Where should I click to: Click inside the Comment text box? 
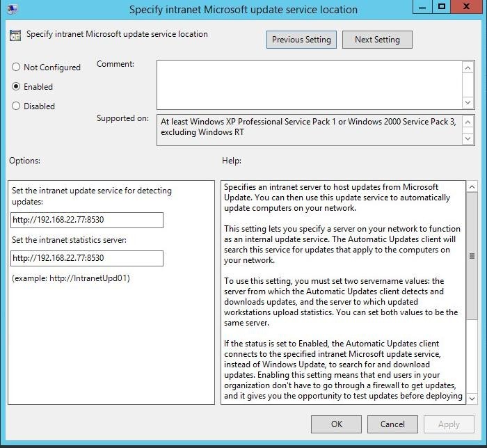tap(310, 85)
